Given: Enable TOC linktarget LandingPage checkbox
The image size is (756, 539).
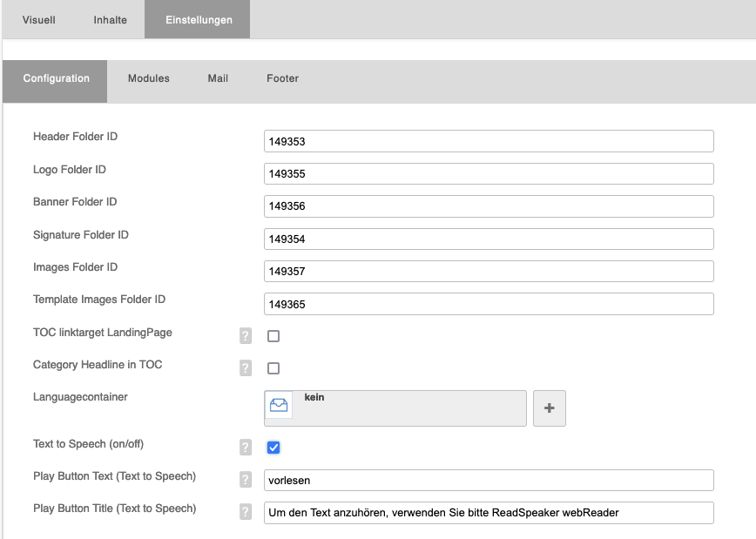Looking at the screenshot, I should (273, 336).
